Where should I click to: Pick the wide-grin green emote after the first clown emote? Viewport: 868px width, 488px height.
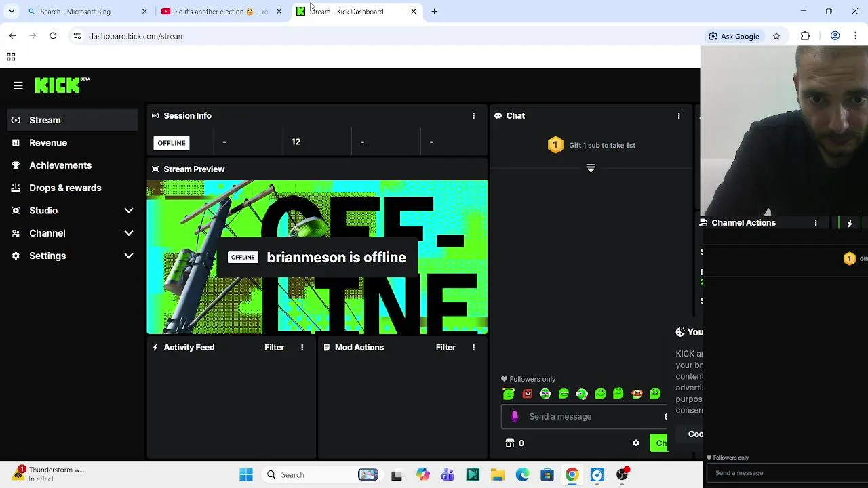[x=564, y=394]
